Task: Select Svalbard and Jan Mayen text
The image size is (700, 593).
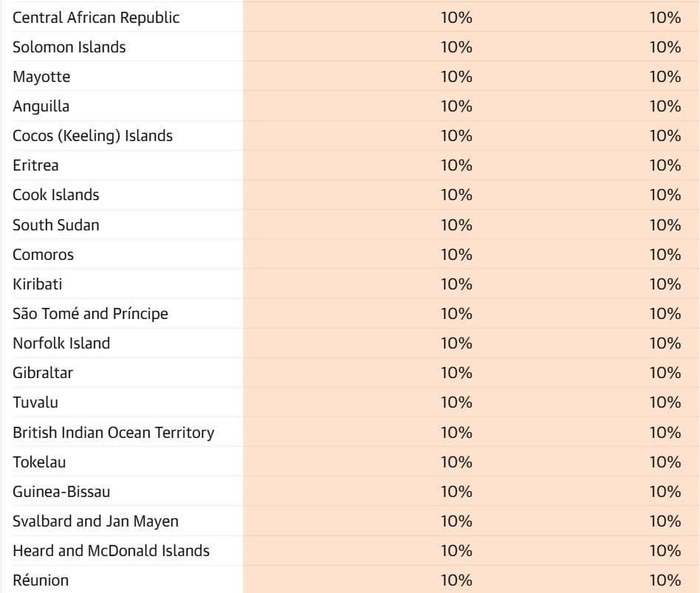Action: point(95,521)
